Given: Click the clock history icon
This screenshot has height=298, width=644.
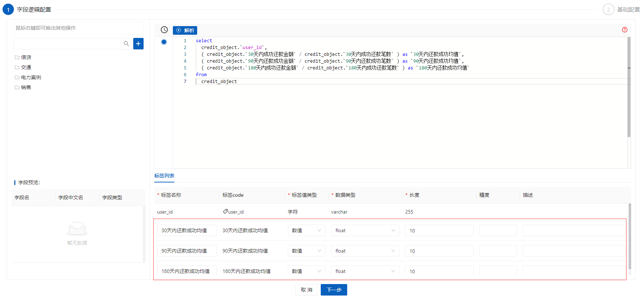Looking at the screenshot, I should tap(164, 30).
